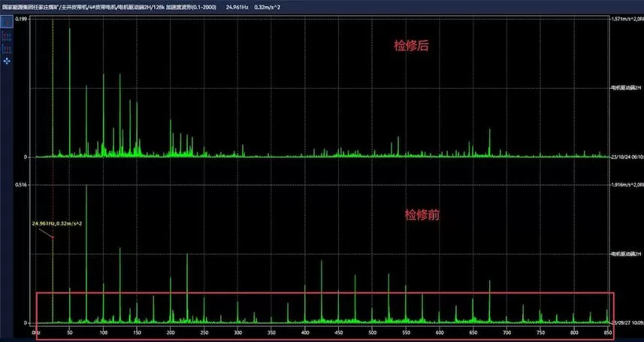644x342 pixels.
Task: Click the 0Hz origin label on frequency axis
Action: tap(35, 331)
